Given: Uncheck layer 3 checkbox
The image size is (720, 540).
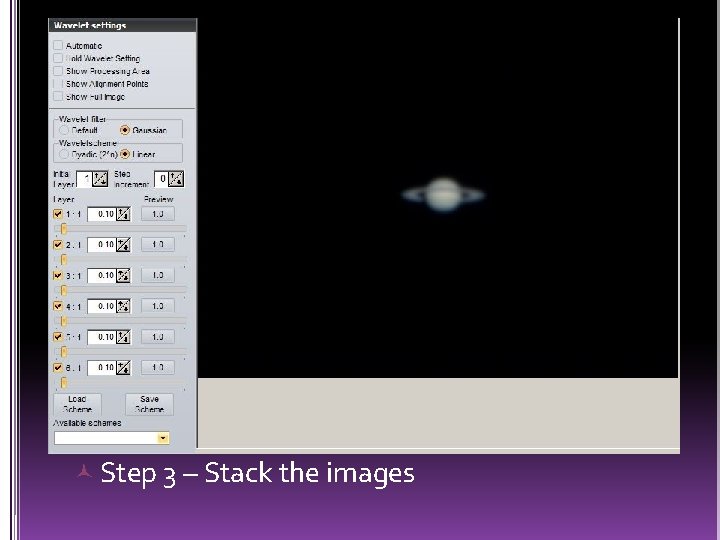Looking at the screenshot, I should 58,276.
